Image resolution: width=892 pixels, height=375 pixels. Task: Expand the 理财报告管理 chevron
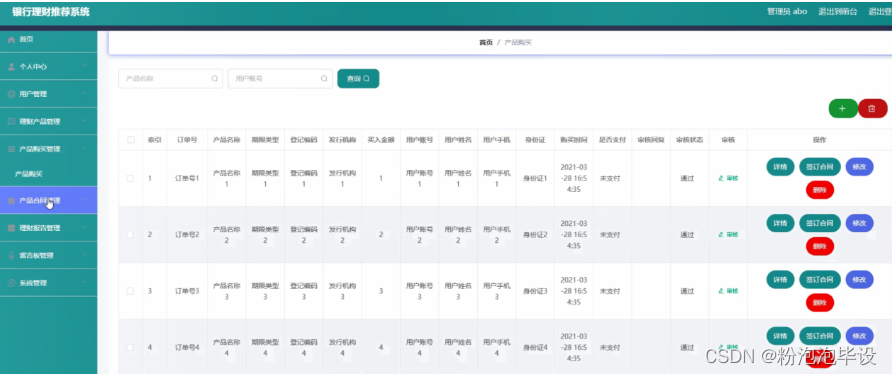pos(85,228)
